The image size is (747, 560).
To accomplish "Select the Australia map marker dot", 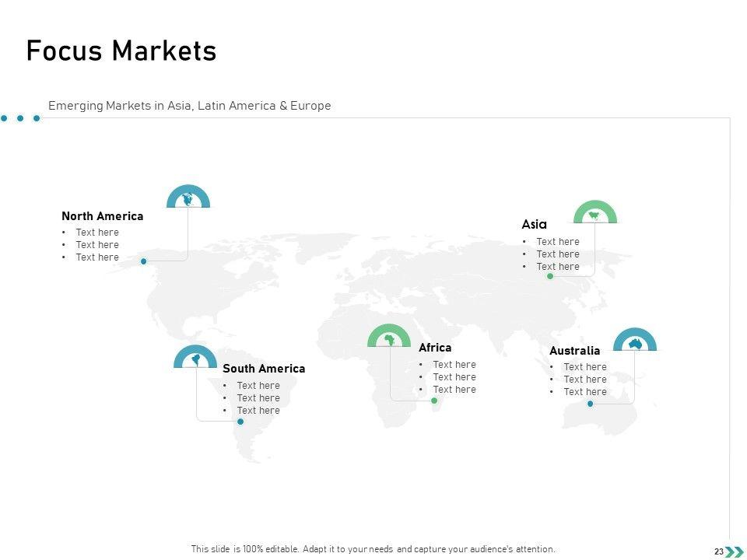I will (591, 404).
